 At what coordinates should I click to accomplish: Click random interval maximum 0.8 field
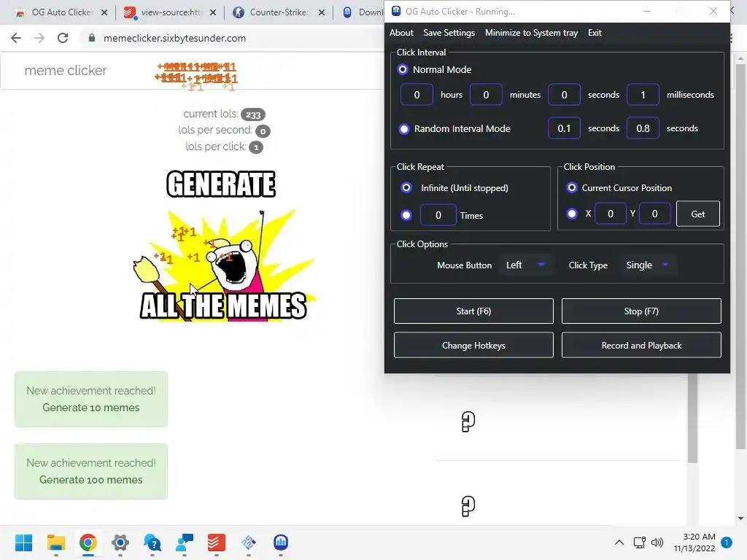tap(643, 128)
